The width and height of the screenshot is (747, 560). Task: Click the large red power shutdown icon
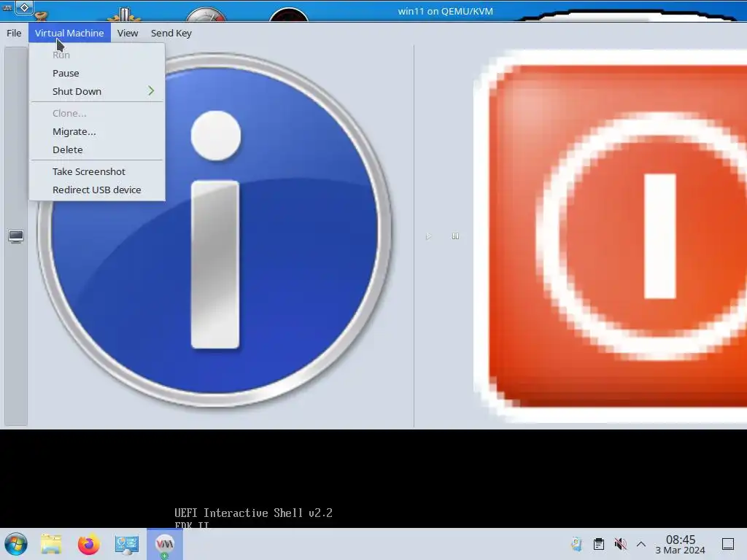click(611, 236)
